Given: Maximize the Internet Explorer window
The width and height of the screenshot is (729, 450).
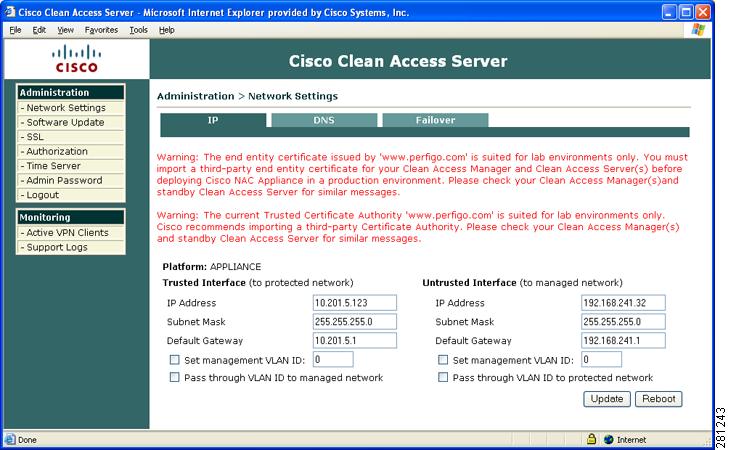Looking at the screenshot, I should [686, 12].
